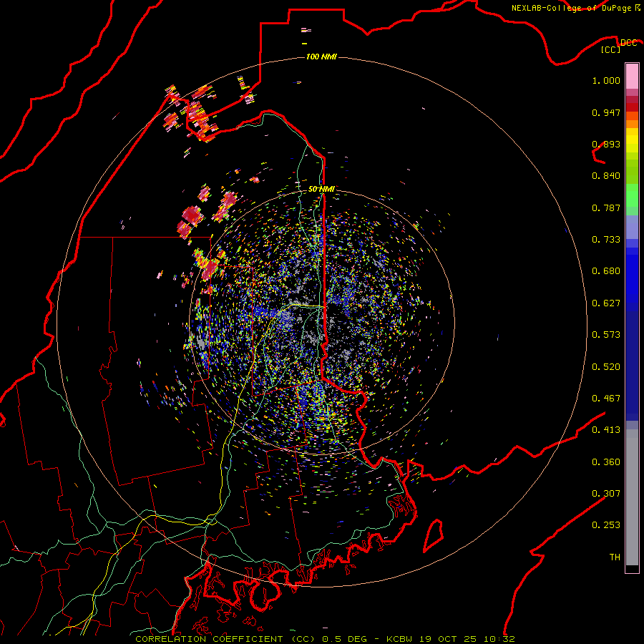Click the 0.733 legend value

tap(606, 240)
